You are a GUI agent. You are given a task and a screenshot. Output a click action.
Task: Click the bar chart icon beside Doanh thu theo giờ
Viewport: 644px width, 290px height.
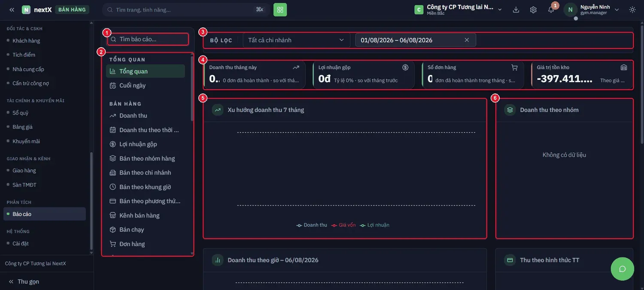[x=218, y=260]
